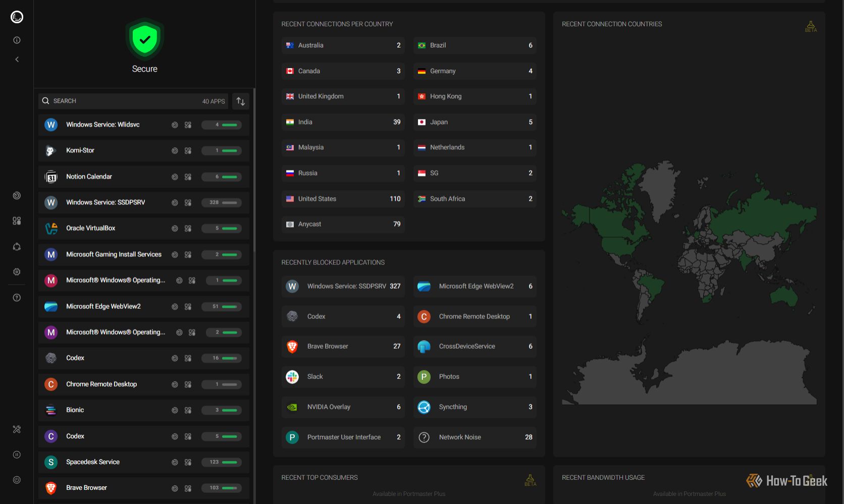This screenshot has width=844, height=504.
Task: Open network activity icon on Komi-Stor row
Action: pyautogui.click(x=175, y=151)
